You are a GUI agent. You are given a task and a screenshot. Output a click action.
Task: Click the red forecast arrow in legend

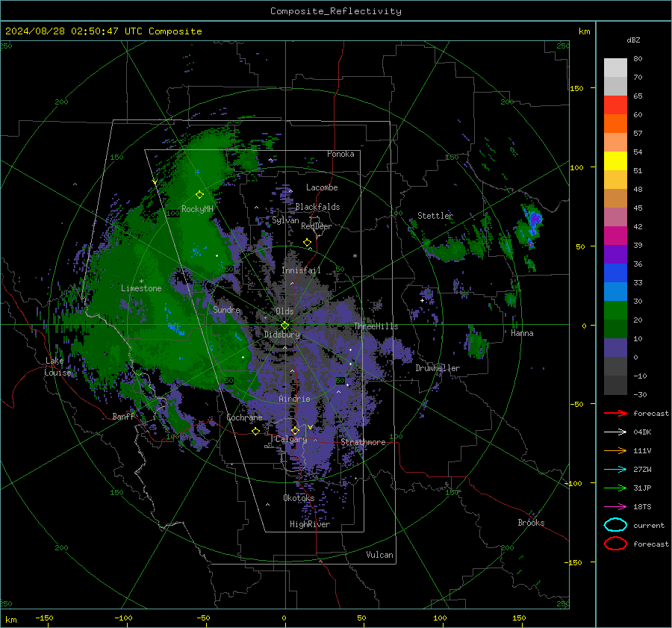pos(615,413)
